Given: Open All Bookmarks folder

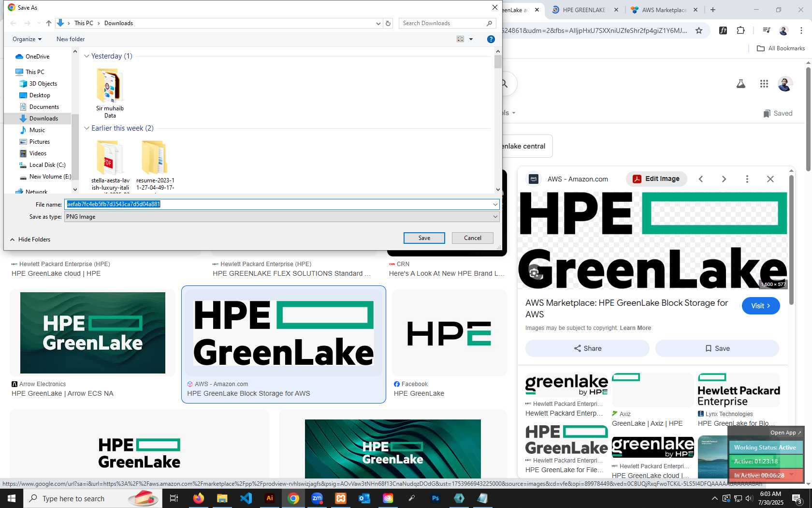Looking at the screenshot, I should click(781, 48).
